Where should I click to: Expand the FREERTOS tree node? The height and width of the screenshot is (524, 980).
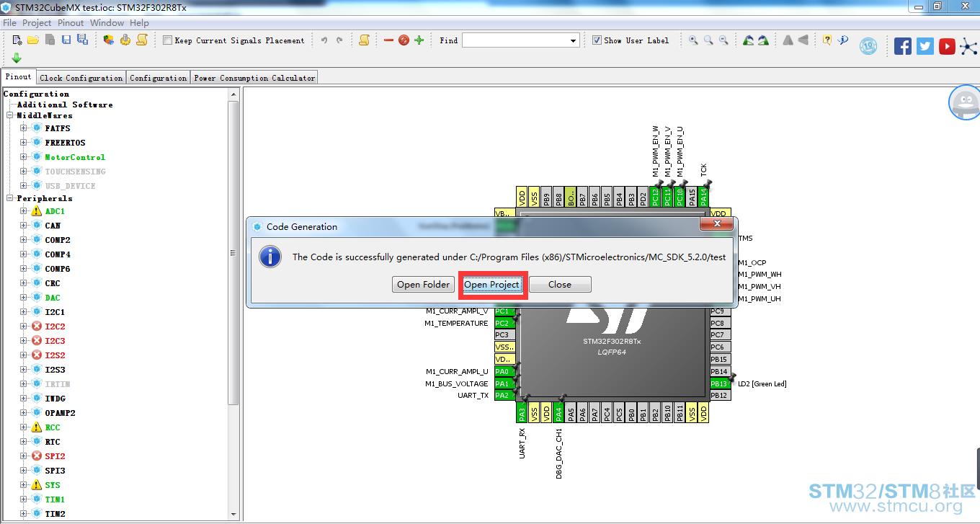click(24, 143)
